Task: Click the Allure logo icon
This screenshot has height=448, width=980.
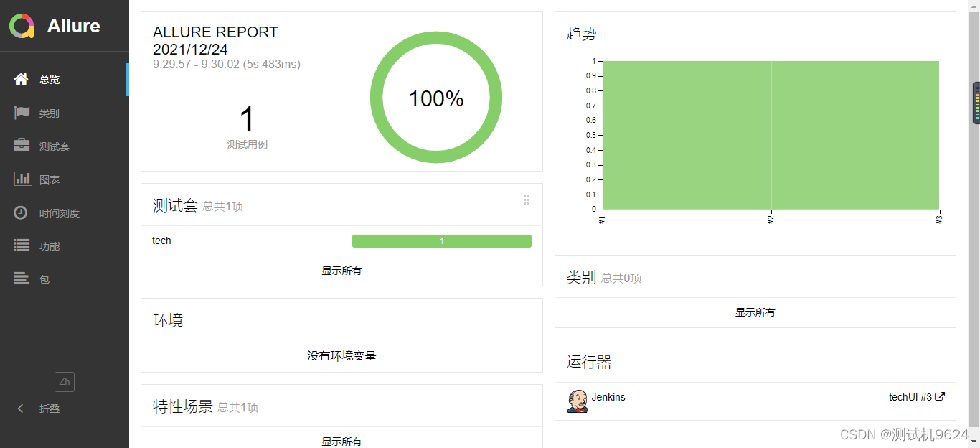Action: 22,26
